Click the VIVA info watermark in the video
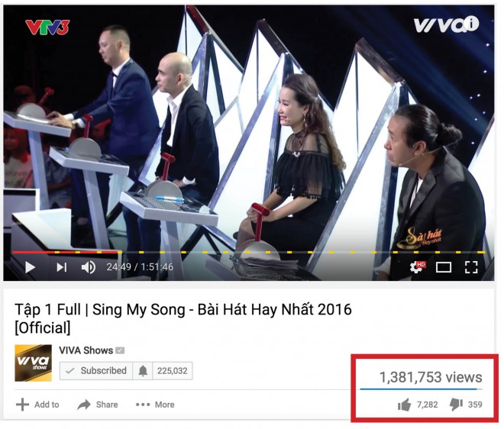This screenshot has height=429, width=504. click(446, 24)
